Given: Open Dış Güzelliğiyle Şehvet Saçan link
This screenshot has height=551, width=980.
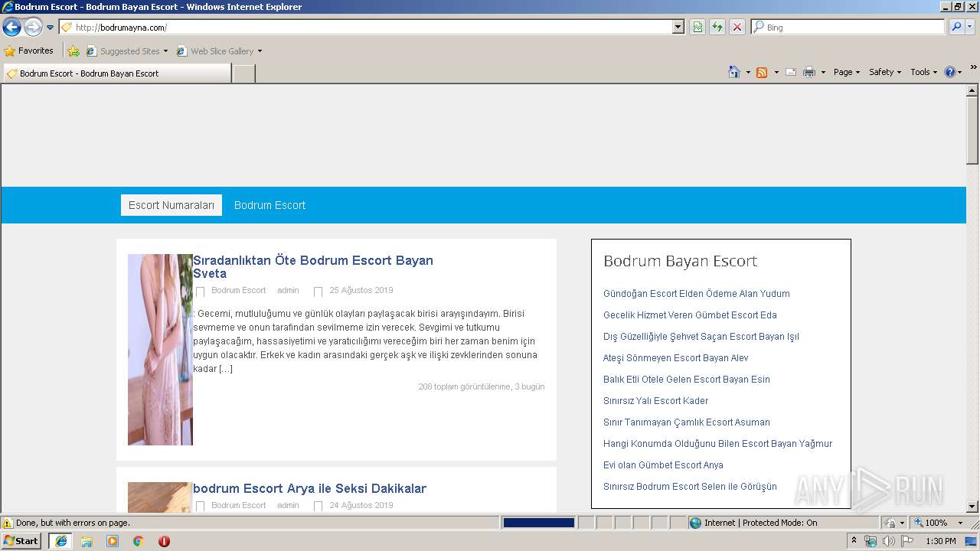Looking at the screenshot, I should click(x=701, y=337).
